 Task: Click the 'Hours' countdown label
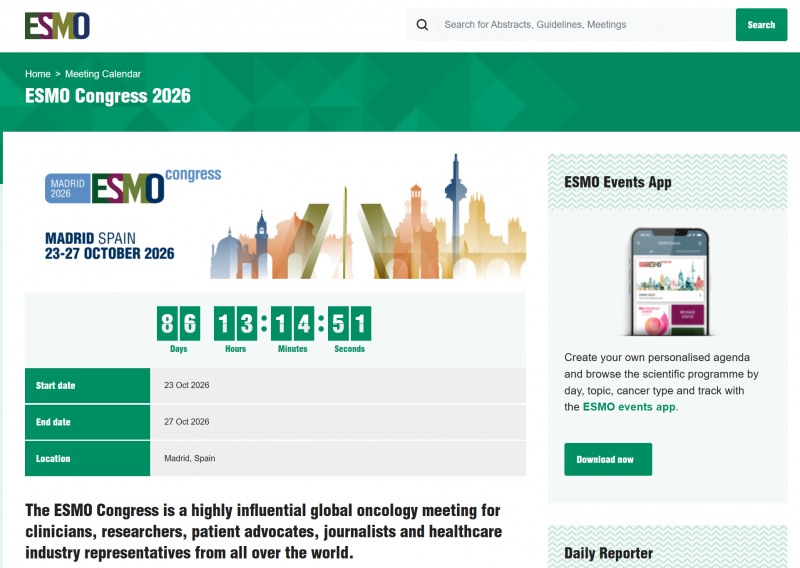coord(235,349)
